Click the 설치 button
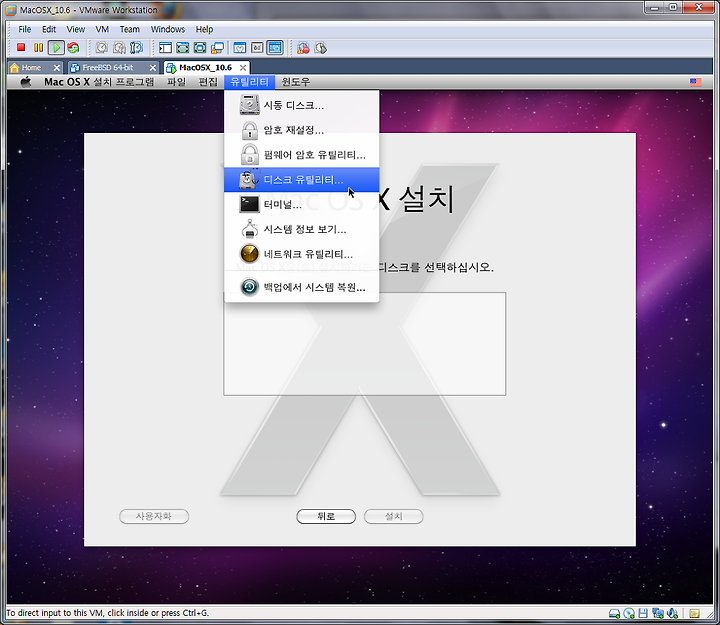Viewport: 720px width, 625px height. click(394, 516)
